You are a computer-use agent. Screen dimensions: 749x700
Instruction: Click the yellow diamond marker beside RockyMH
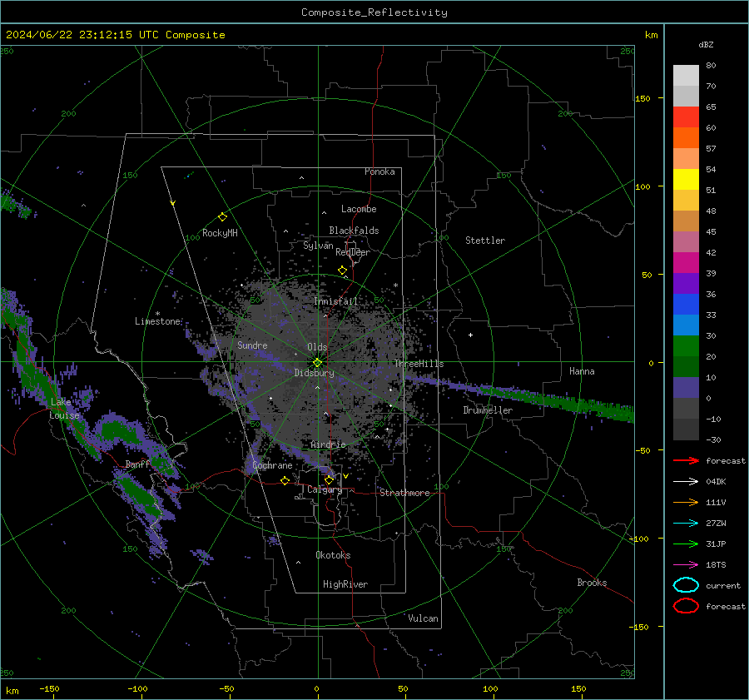coord(222,217)
